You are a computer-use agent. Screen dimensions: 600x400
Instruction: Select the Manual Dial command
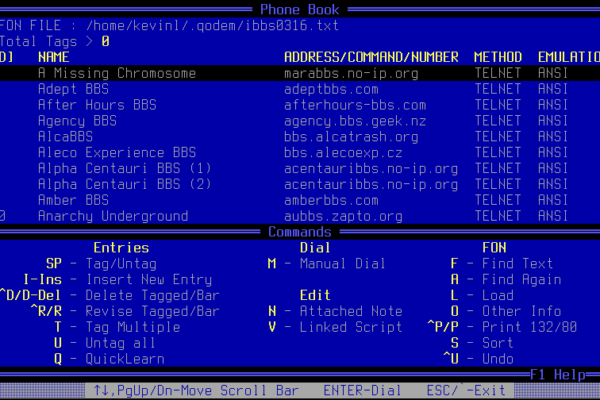(x=341, y=264)
